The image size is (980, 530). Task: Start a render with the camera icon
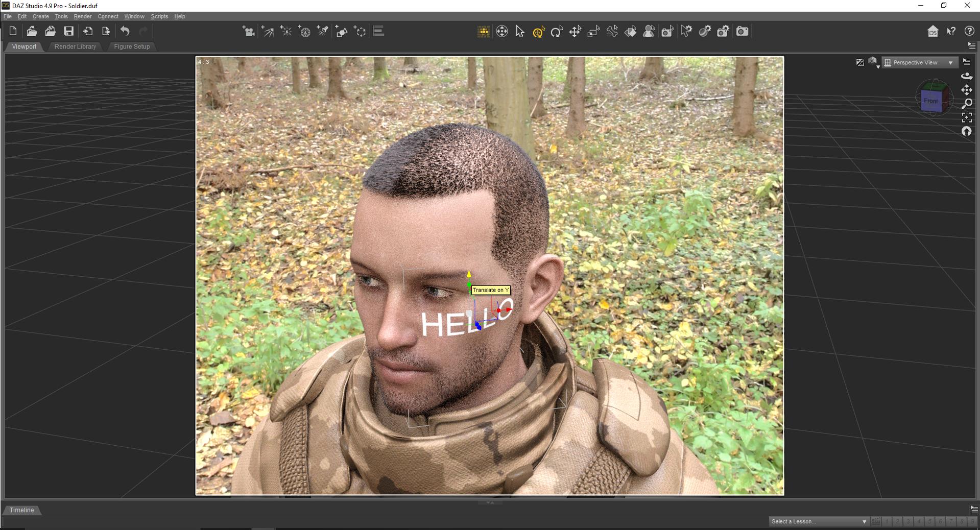(x=742, y=32)
